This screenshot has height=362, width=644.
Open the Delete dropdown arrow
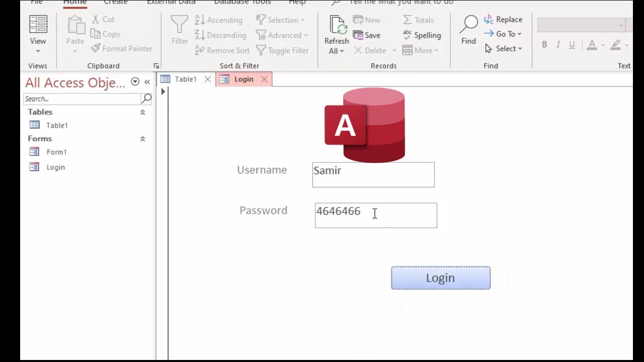click(x=394, y=50)
